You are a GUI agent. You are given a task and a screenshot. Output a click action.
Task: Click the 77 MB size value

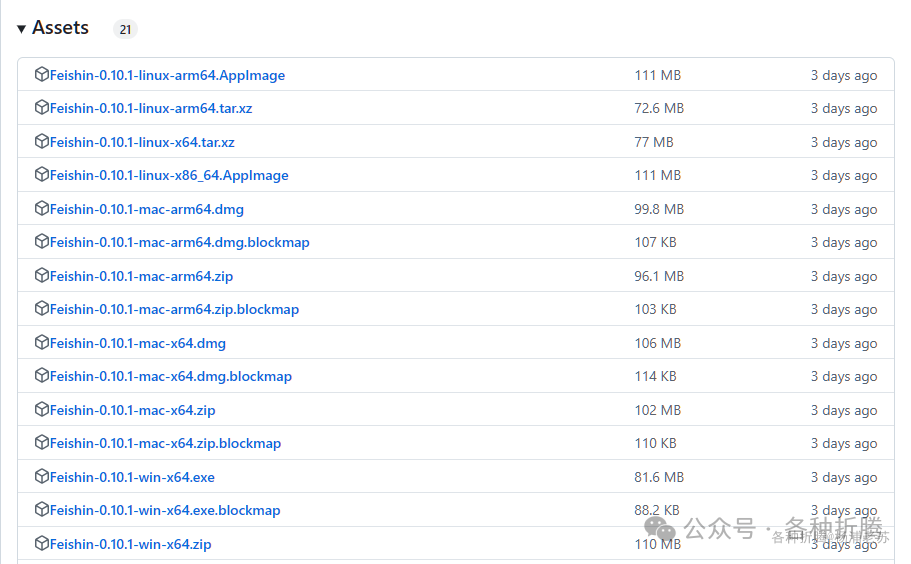pyautogui.click(x=654, y=142)
